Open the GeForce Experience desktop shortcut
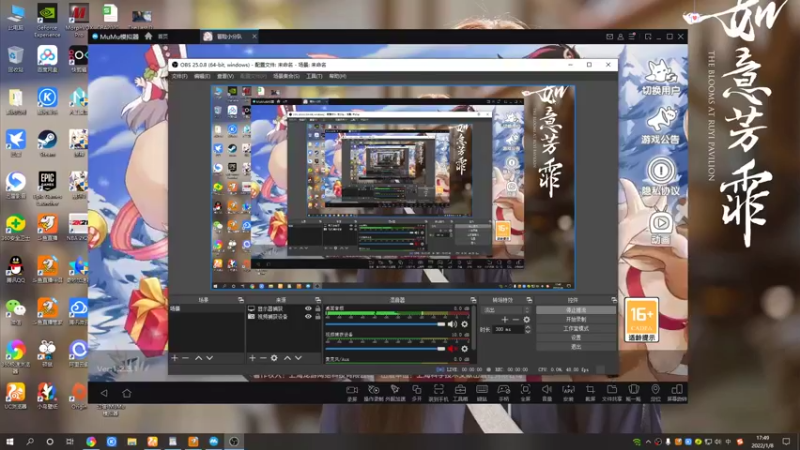 pos(47,20)
